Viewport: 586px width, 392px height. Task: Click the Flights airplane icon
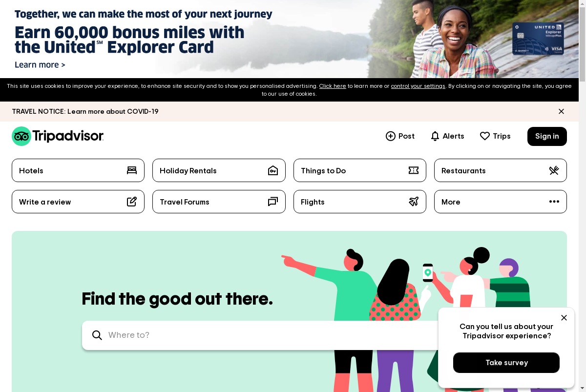pyautogui.click(x=414, y=202)
